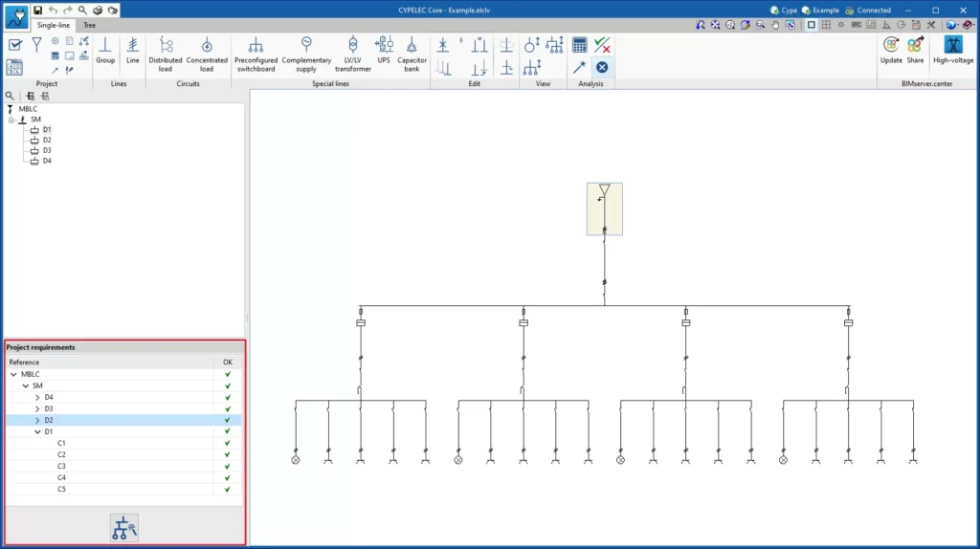Screen dimensions: 980x549
Task: Search the tree with the magnifier icon
Action: pos(10,96)
